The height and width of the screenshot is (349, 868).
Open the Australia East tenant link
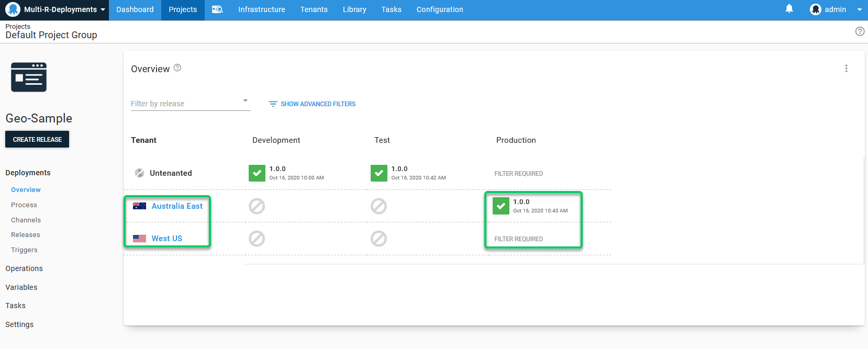point(177,206)
